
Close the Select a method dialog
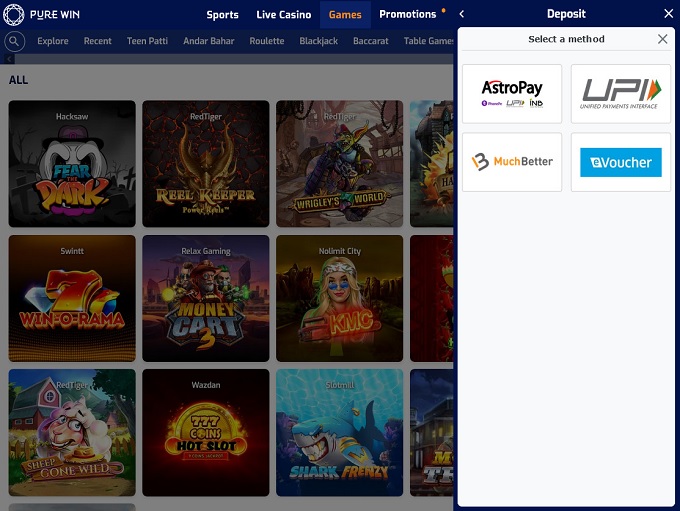(662, 39)
